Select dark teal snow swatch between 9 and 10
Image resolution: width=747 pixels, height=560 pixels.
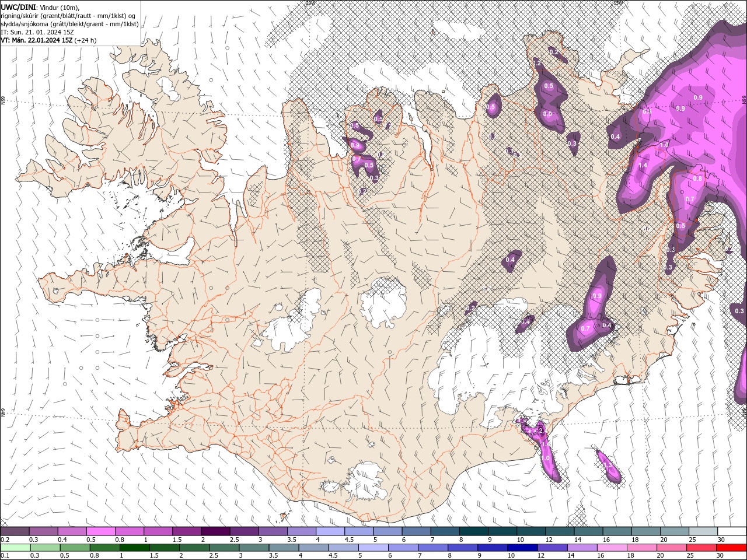click(502, 531)
